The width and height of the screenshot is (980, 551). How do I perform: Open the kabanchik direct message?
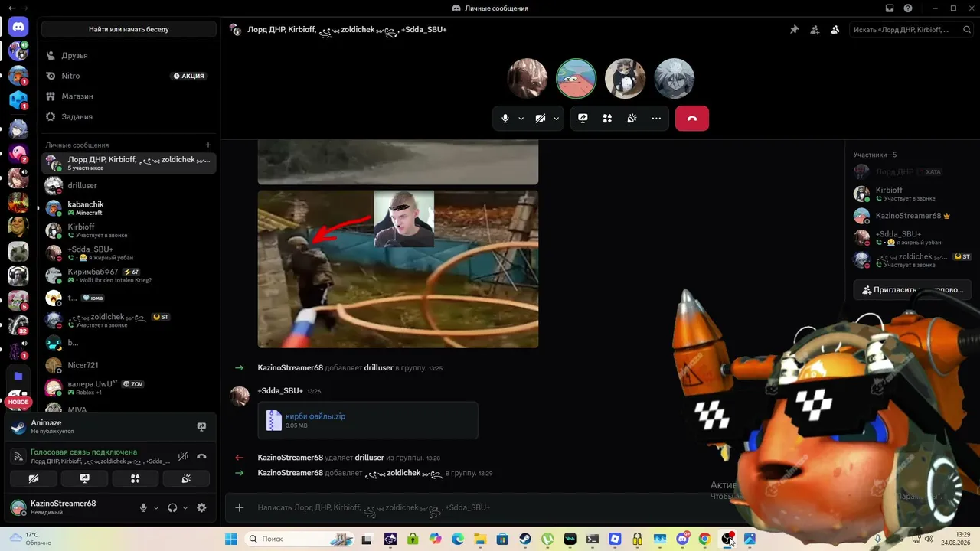tap(129, 208)
